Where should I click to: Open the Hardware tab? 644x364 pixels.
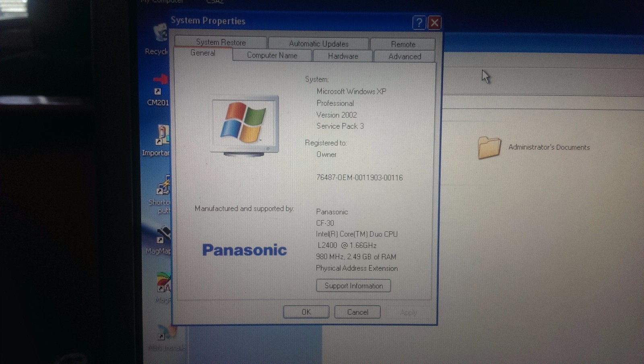[x=343, y=56]
